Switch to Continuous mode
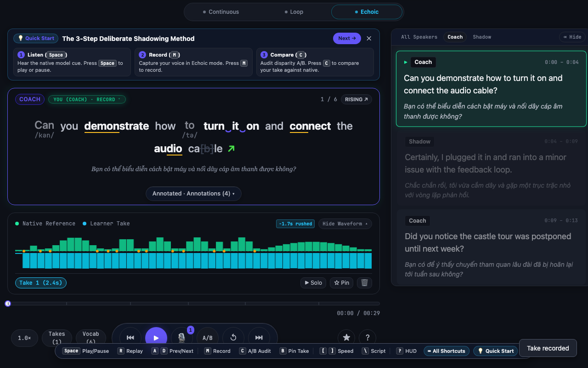 221,12
